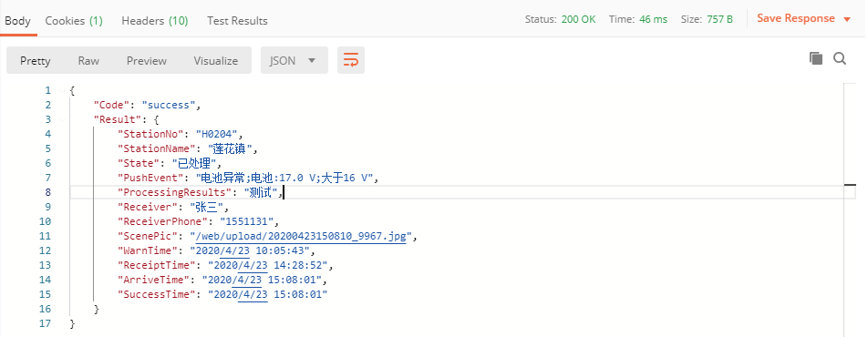Open the ScenePic upload jpg link

click(x=298, y=236)
